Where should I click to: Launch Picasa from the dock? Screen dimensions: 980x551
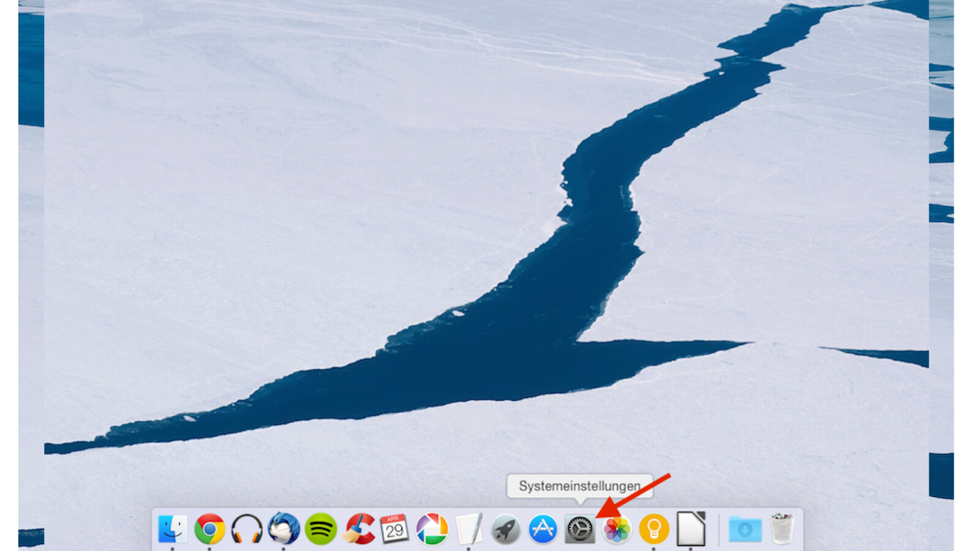432,528
